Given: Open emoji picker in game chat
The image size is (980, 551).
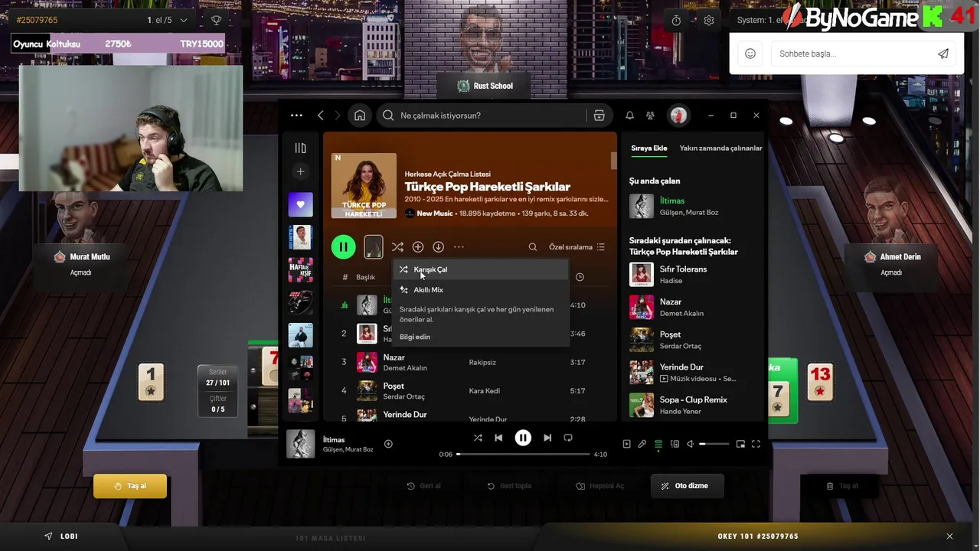Looking at the screenshot, I should click(750, 54).
